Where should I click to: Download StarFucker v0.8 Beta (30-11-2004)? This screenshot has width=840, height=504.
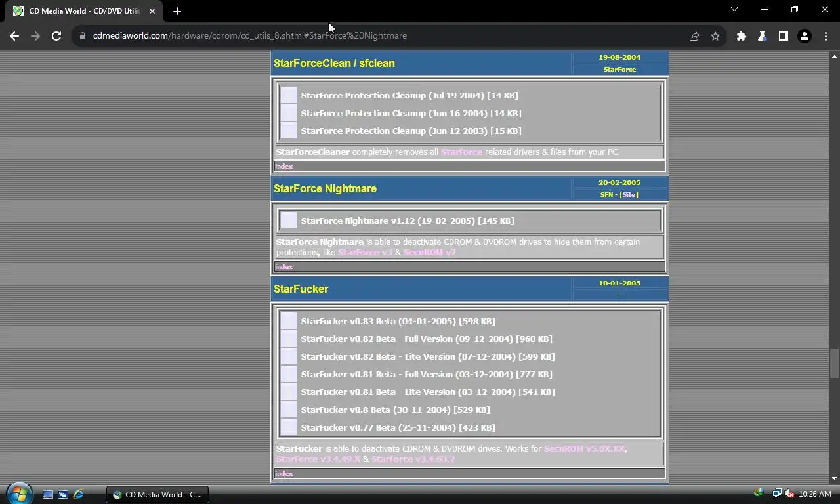point(396,409)
